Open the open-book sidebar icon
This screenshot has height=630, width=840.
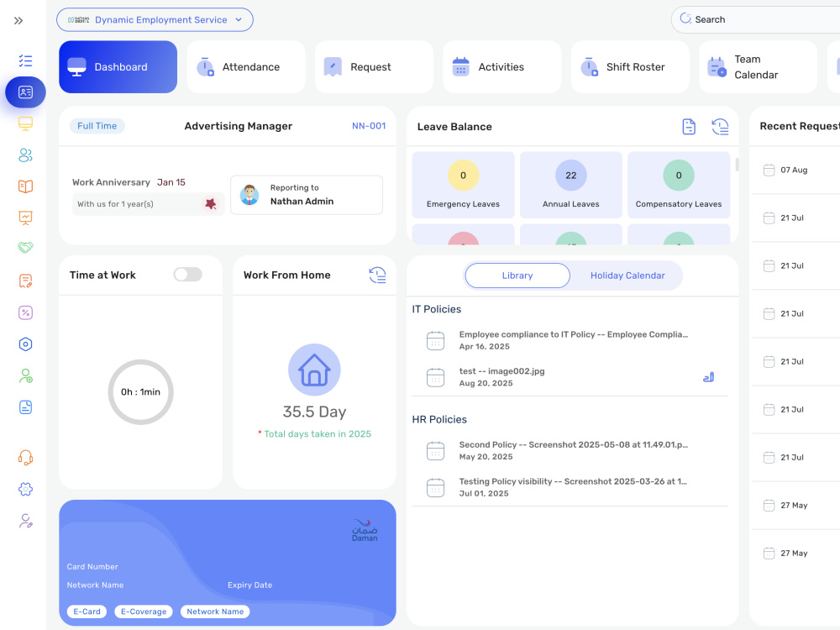point(25,186)
